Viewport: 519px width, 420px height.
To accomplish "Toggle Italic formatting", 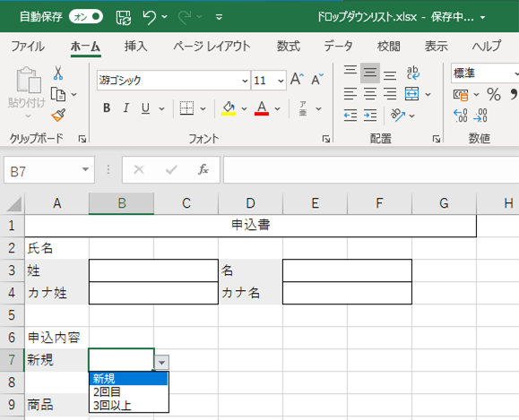I will (x=126, y=107).
